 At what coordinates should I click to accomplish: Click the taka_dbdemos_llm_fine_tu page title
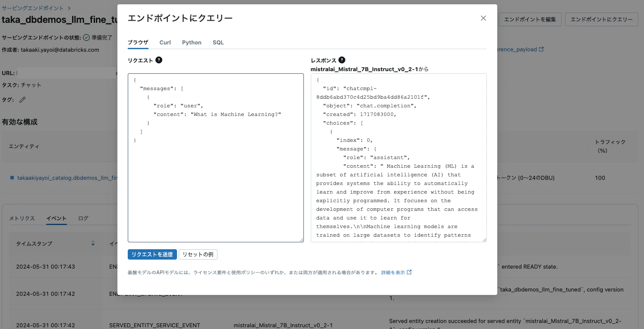60,19
